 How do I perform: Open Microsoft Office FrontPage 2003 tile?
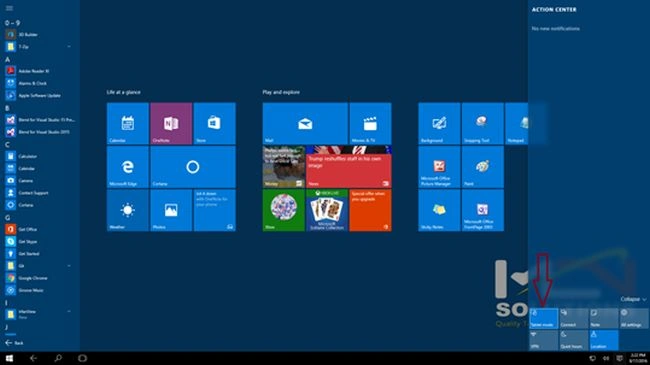coord(483,210)
